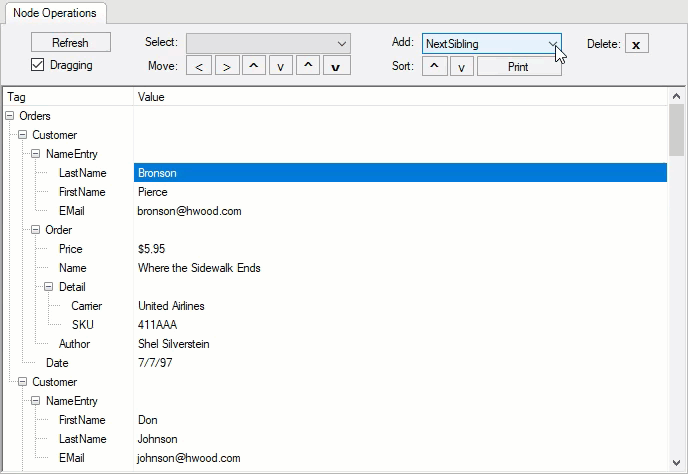Click the bold down arrow ending the Move row
688x474 pixels.
click(x=336, y=67)
